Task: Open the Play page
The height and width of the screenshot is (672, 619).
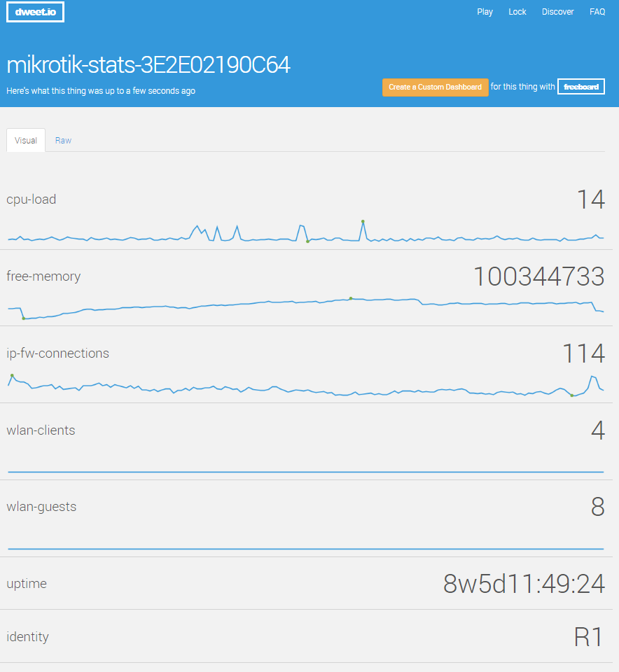Action: click(485, 12)
